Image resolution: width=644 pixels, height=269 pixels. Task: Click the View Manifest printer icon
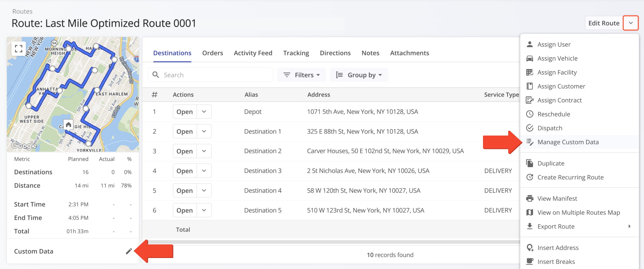[530, 198]
